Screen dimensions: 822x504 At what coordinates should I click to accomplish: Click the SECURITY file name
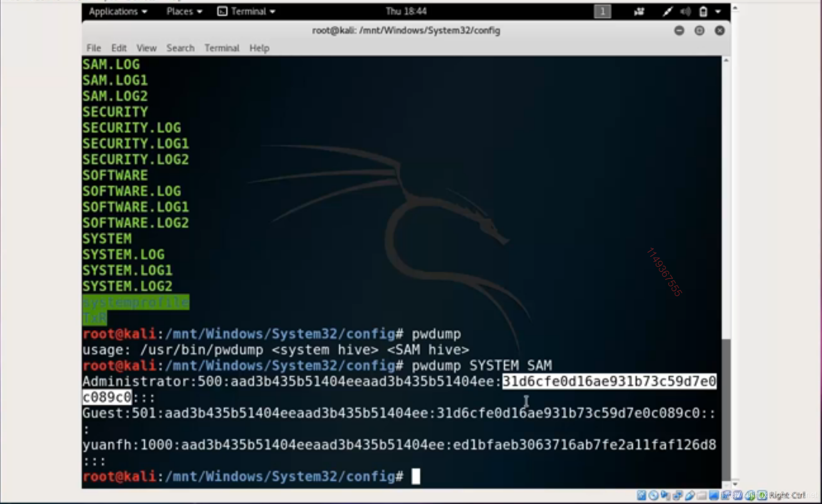tap(115, 112)
